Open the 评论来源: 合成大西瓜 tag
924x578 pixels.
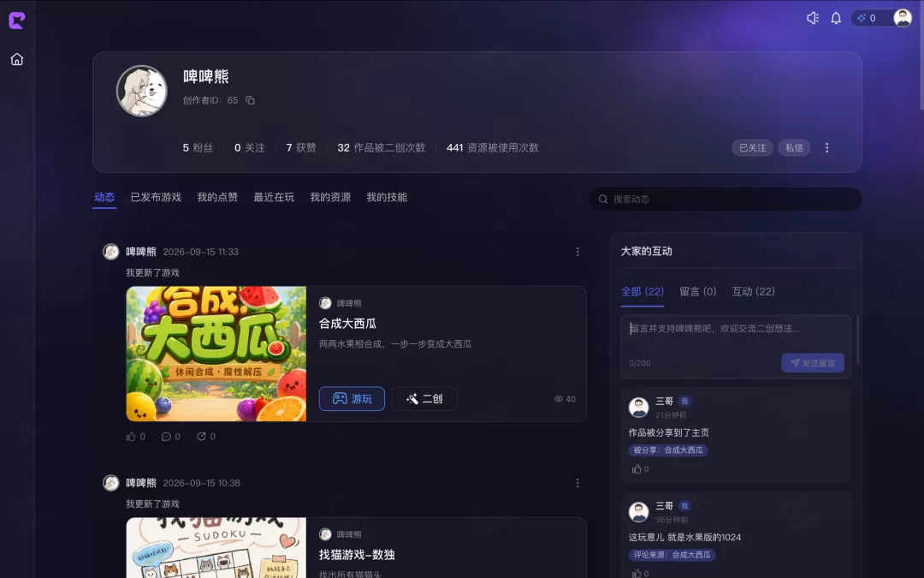coord(672,555)
